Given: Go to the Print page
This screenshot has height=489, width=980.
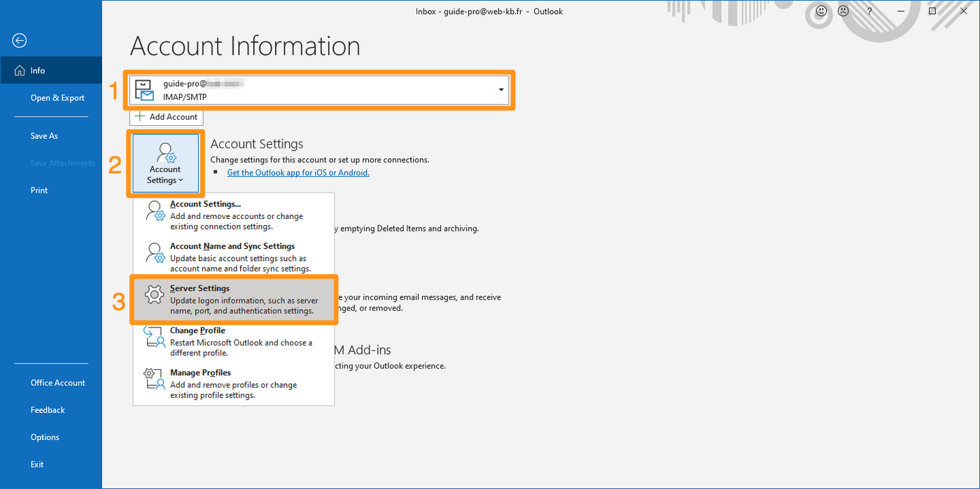Looking at the screenshot, I should (x=39, y=190).
